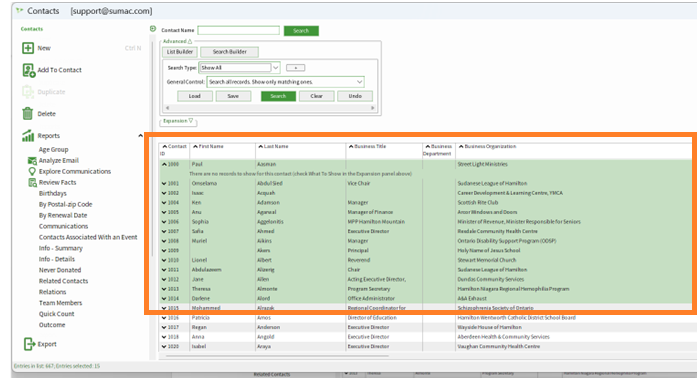Image resolution: width=697 pixels, height=378 pixels.
Task: Click the Undo button
Action: [x=355, y=96]
